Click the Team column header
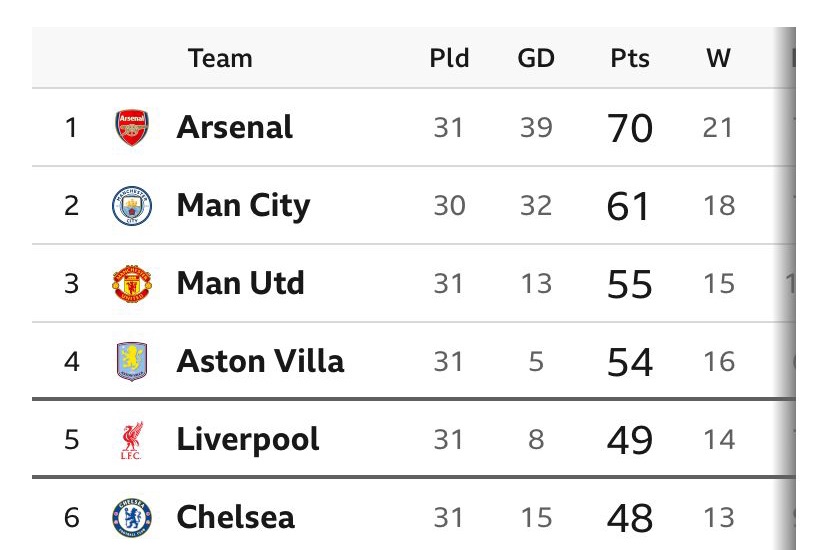This screenshot has height=550, width=828. 220,58
